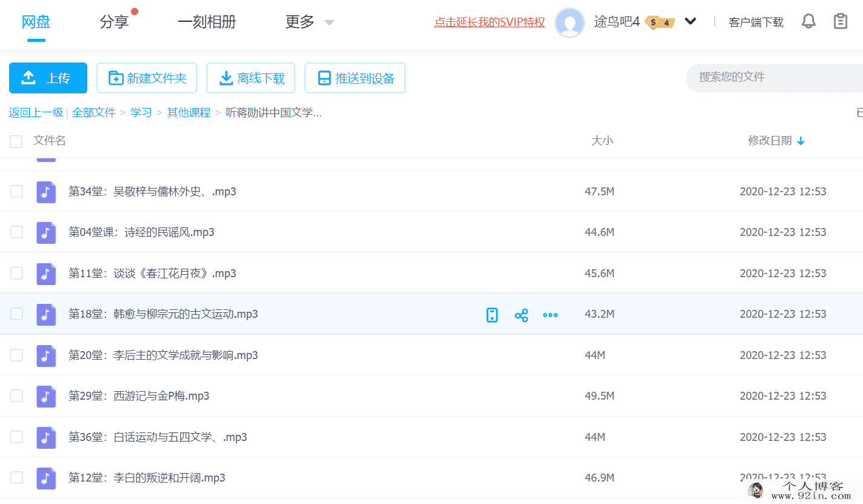
Task: Click music icon of 第20堂 李后主 file
Action: (46, 355)
